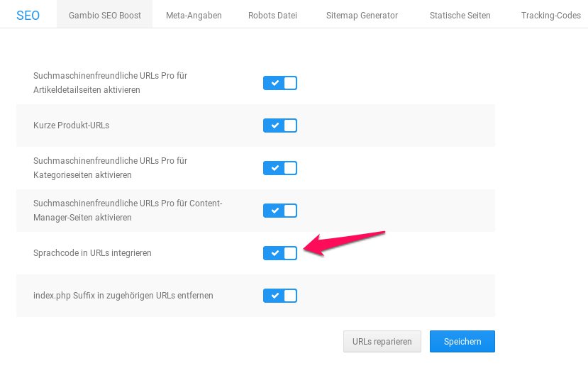Open the Sitemap Generator tab

click(x=362, y=15)
